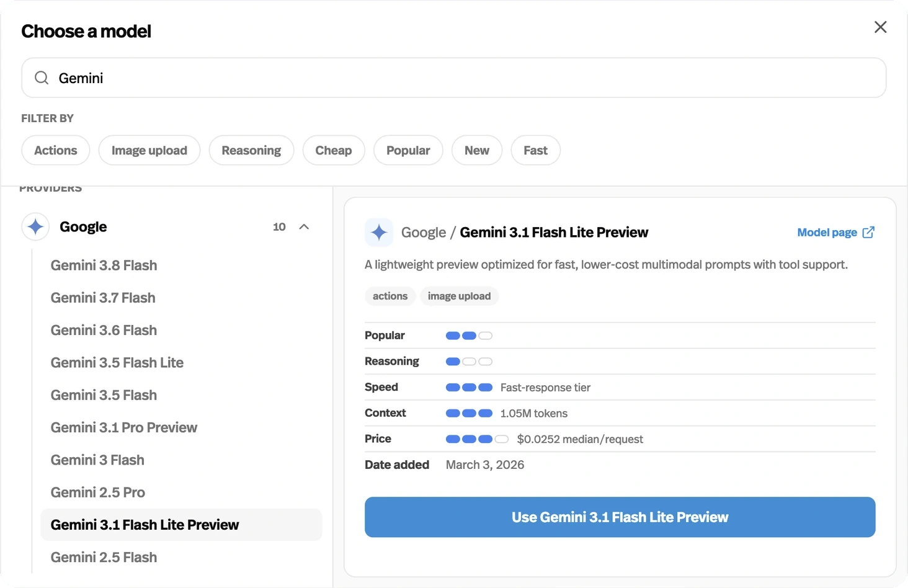Click the actions tag in model details
This screenshot has width=908, height=588.
click(390, 296)
